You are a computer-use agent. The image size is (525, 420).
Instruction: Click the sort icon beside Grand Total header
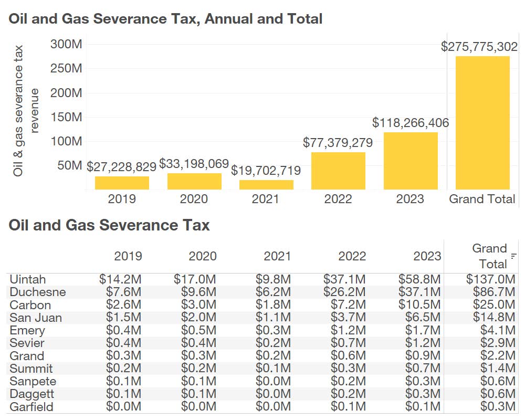pyautogui.click(x=513, y=256)
